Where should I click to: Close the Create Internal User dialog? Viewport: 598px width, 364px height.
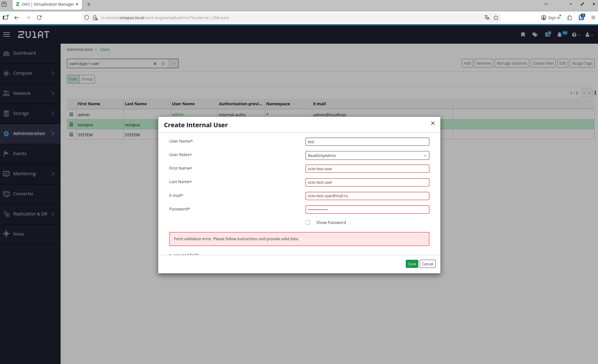(x=433, y=123)
